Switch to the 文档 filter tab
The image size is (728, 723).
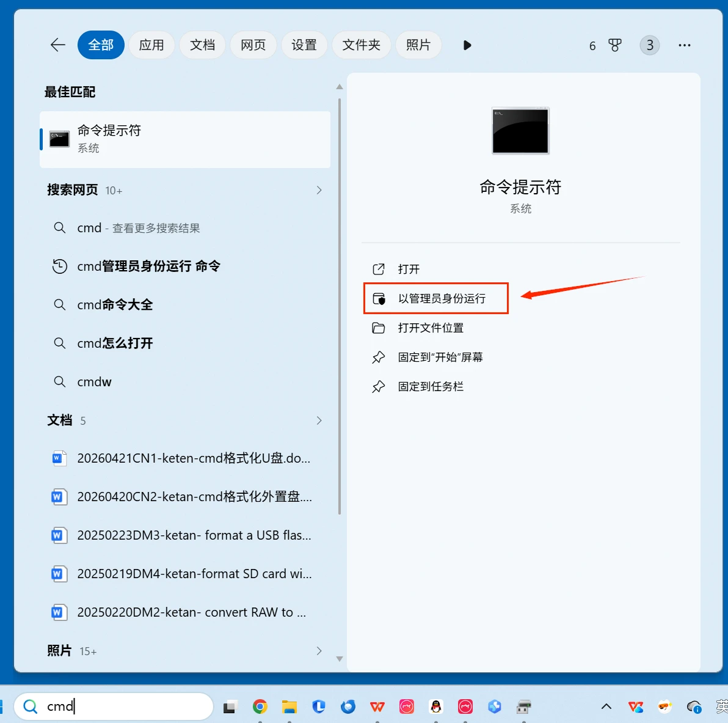pos(202,45)
